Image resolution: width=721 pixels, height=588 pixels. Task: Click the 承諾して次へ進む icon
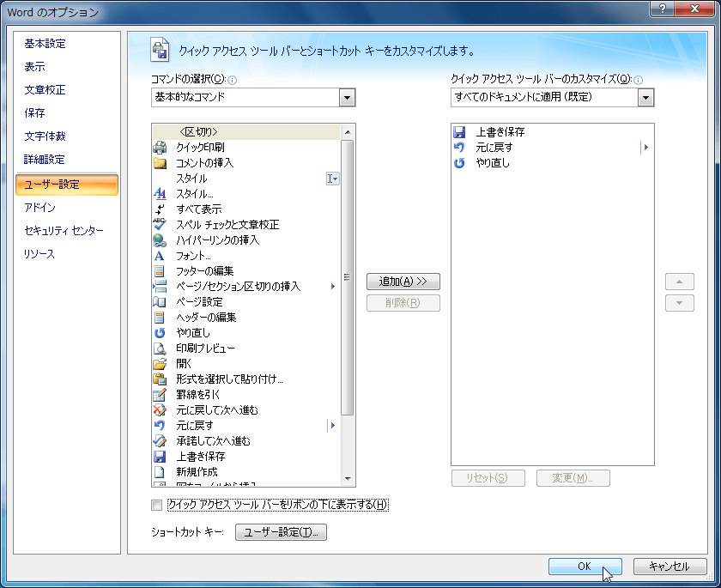160,441
